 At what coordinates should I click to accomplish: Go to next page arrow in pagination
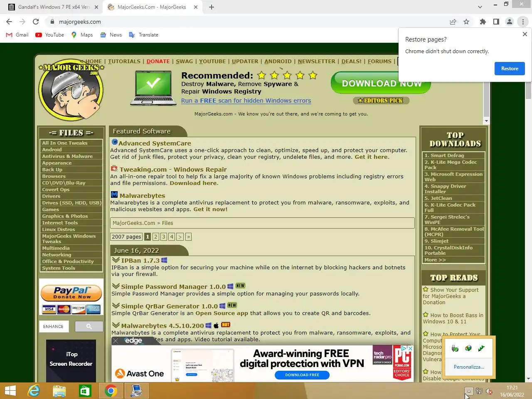pyautogui.click(x=180, y=236)
